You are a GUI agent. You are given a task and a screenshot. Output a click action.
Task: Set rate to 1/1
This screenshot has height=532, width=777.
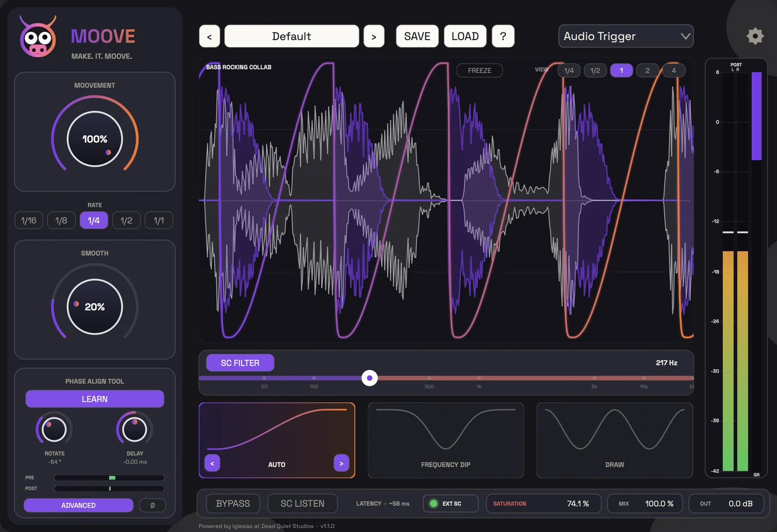[x=159, y=220]
